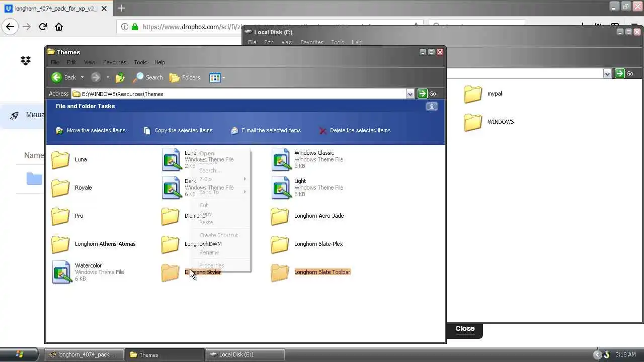Click the Dropbox logo

26,61
